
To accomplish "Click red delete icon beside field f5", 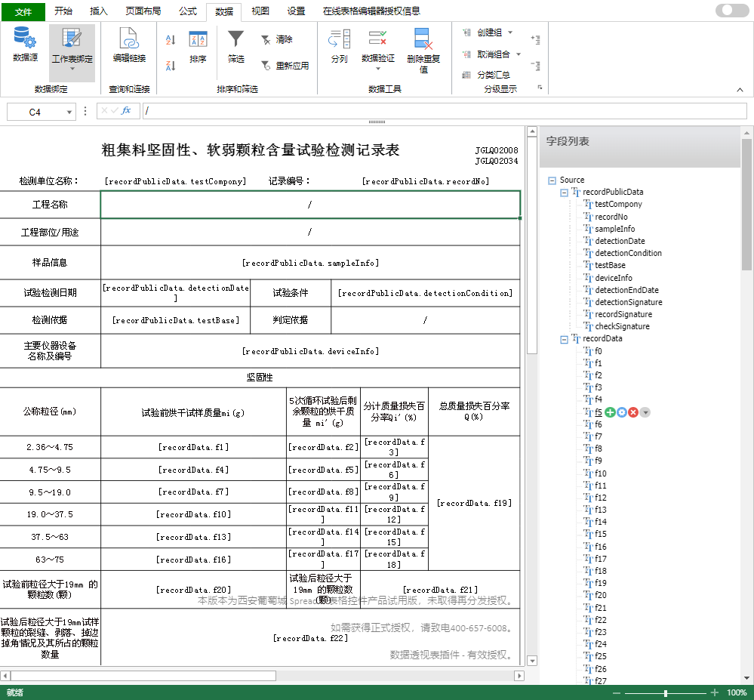I will [633, 412].
